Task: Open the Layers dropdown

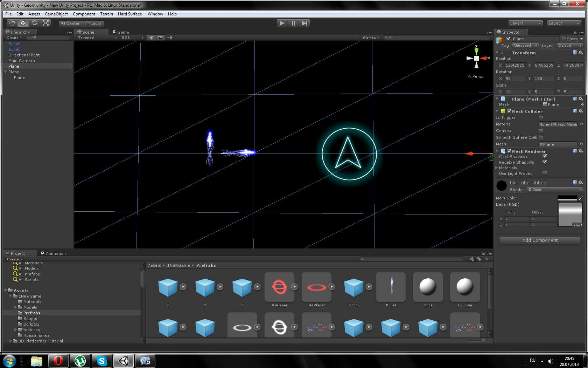Action: coord(525,23)
